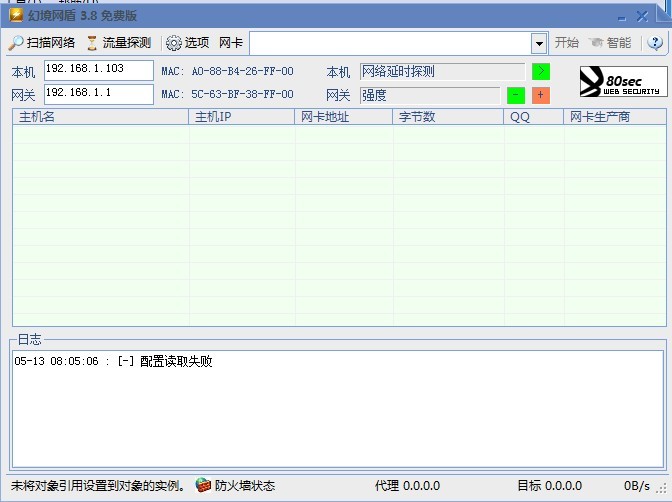Click the help question mark icon
Viewport: 672px width, 502px height.
tap(655, 42)
